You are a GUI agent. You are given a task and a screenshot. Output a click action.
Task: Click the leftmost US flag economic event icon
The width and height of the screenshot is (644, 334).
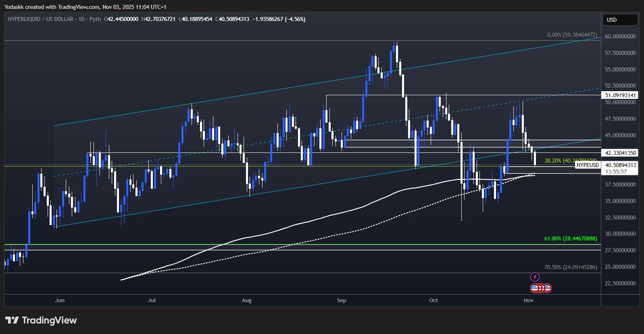pos(535,288)
